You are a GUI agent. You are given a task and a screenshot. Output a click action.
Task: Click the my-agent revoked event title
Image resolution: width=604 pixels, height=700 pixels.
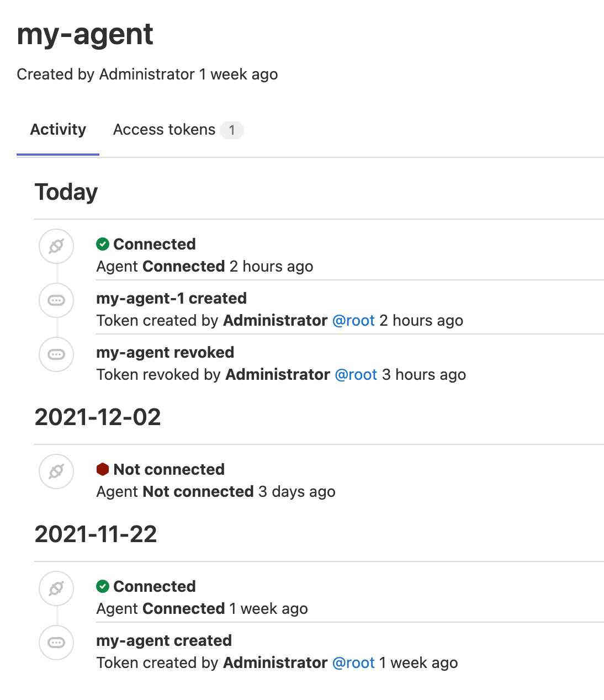pos(165,352)
